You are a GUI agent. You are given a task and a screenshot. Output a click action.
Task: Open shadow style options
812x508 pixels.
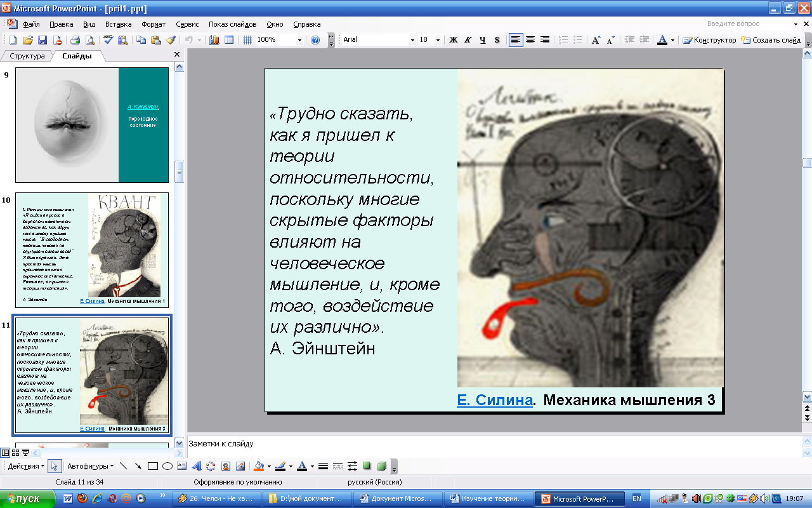coord(367,466)
